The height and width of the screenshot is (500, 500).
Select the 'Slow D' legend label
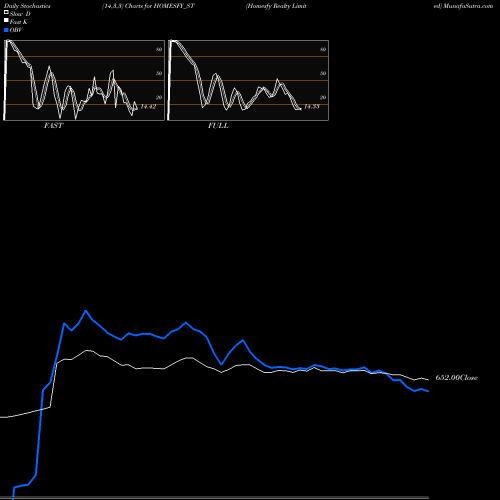20,14
